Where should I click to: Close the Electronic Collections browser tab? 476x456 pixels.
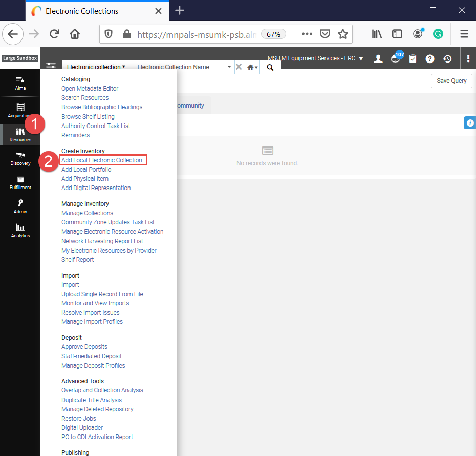click(x=158, y=11)
